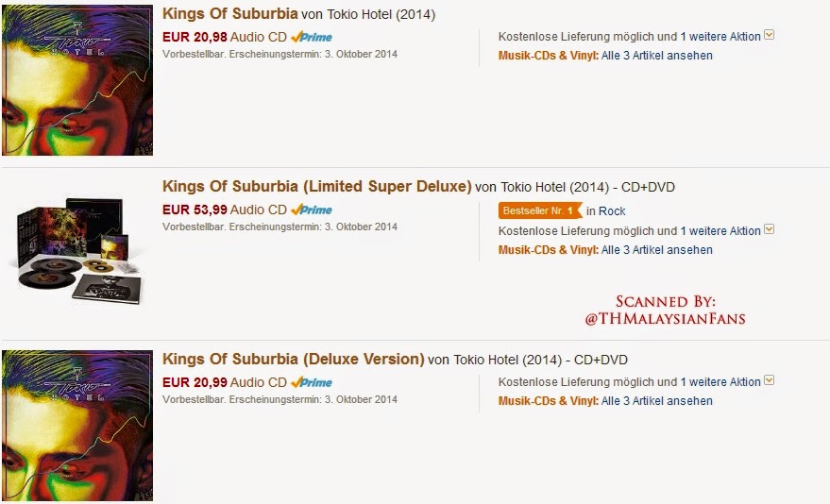Image resolution: width=830 pixels, height=504 pixels.
Task: Open the first Kings Of Suburbia album cover
Action: (x=76, y=79)
